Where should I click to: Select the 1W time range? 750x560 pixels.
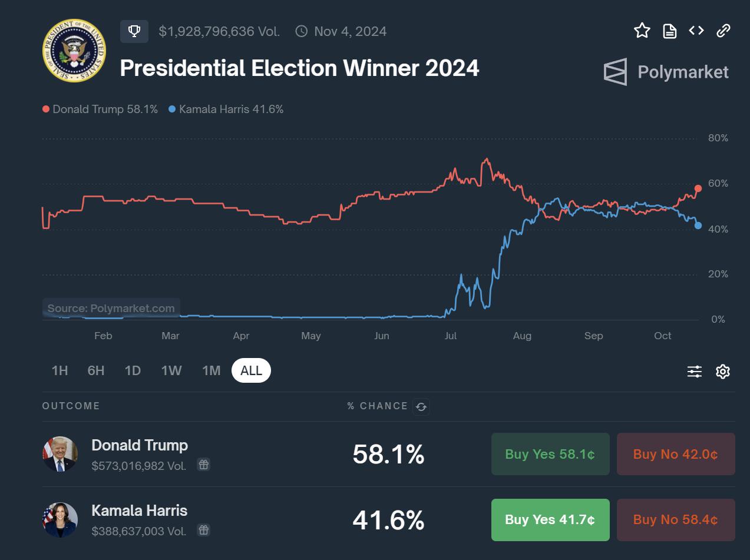click(x=171, y=370)
